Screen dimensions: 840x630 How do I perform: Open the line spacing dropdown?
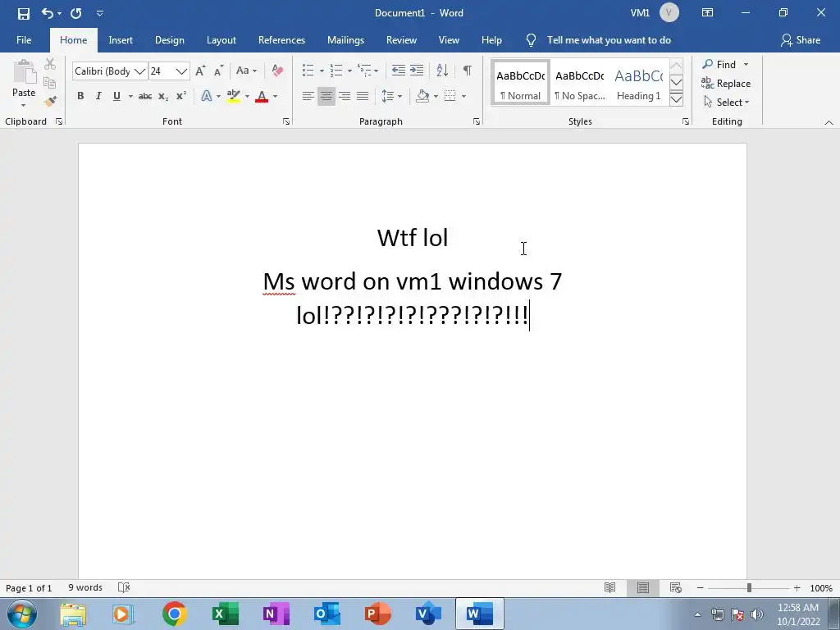click(391, 97)
